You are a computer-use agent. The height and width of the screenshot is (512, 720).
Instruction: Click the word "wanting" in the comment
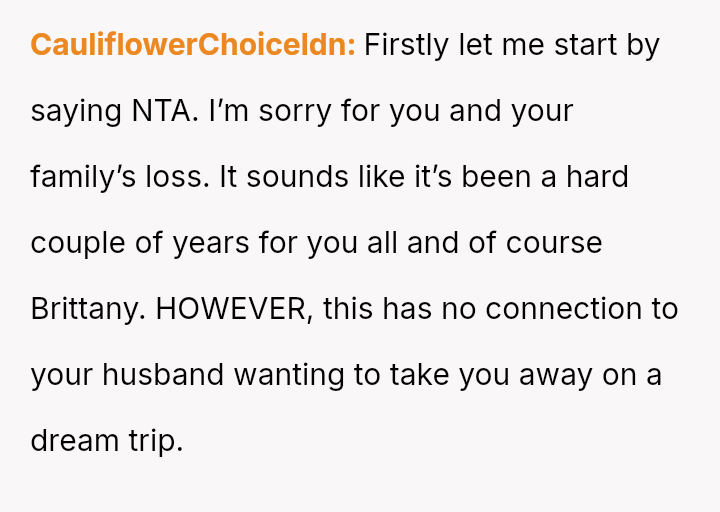[x=289, y=375]
